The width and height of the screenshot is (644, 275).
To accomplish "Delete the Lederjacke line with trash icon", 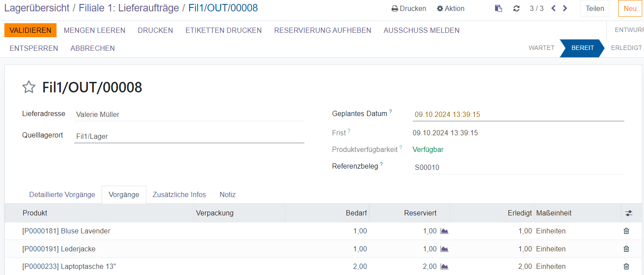I will point(626,249).
